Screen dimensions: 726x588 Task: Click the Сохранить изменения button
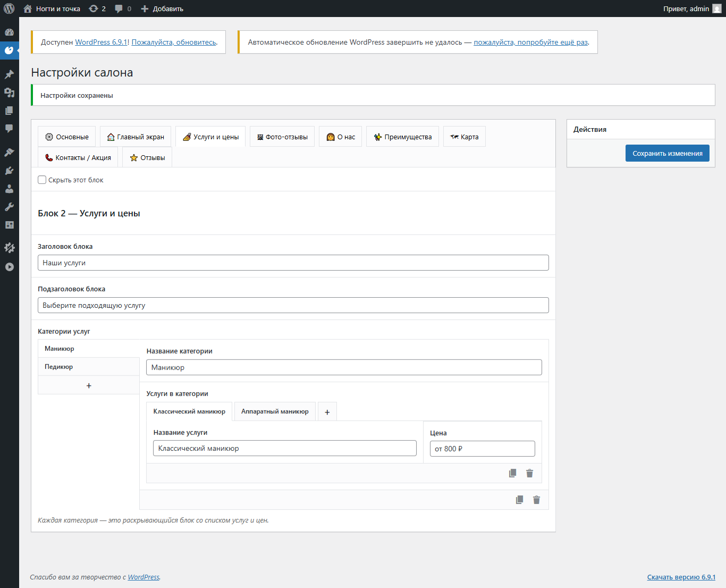click(x=668, y=153)
